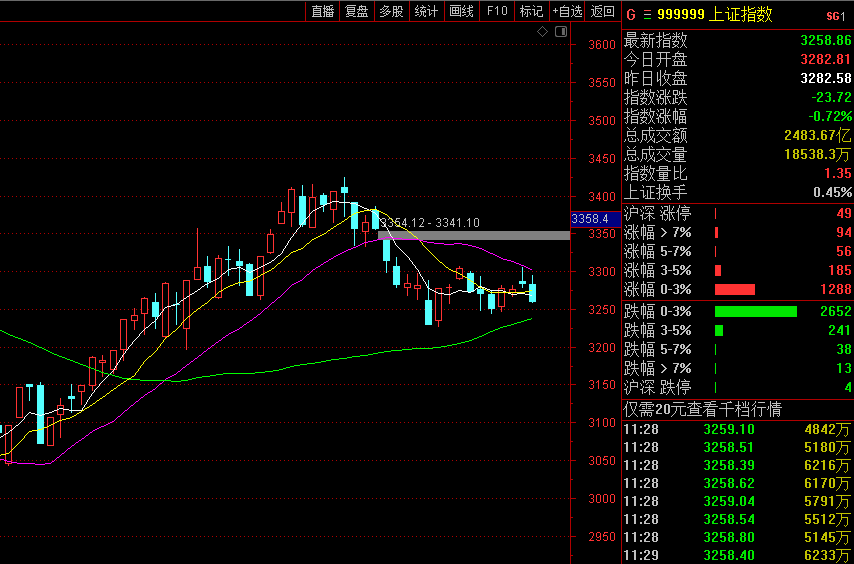Select the gray gap marker 3354.12 - 3341.10

(474, 235)
